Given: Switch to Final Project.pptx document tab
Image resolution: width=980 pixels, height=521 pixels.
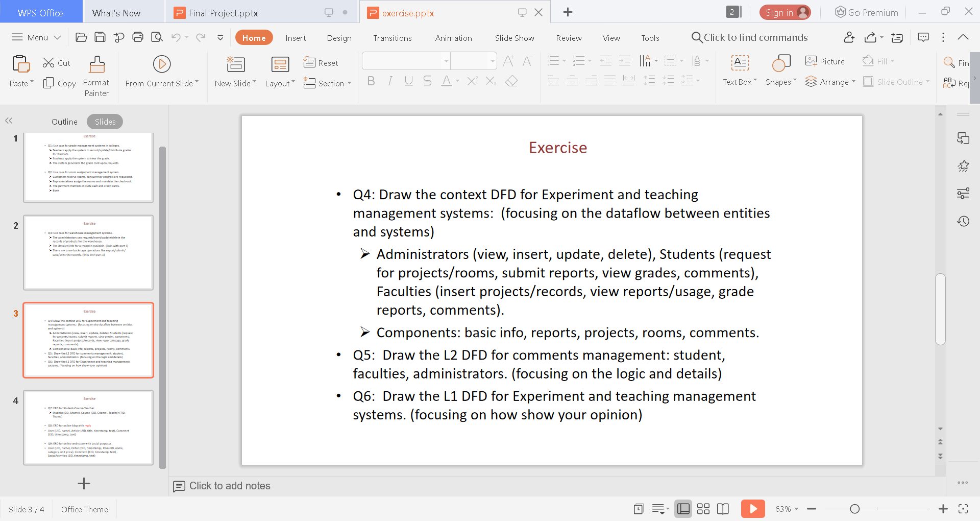Looking at the screenshot, I should pos(223,13).
